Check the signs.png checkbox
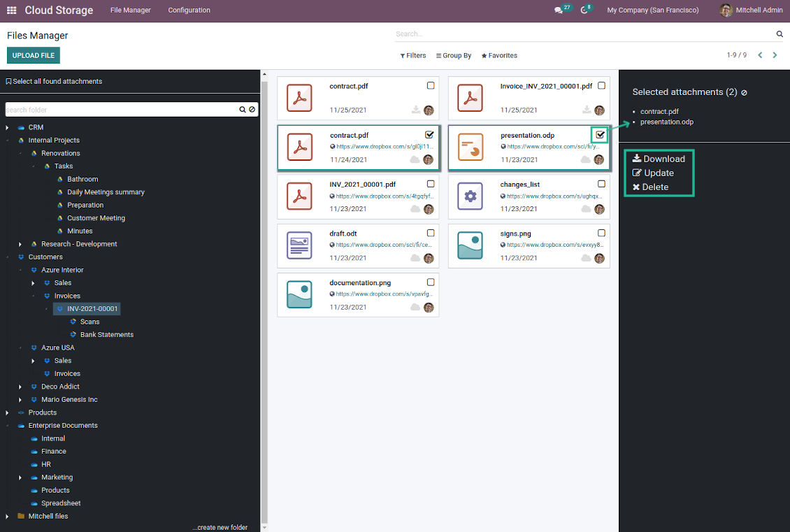The width and height of the screenshot is (790, 532). click(601, 233)
